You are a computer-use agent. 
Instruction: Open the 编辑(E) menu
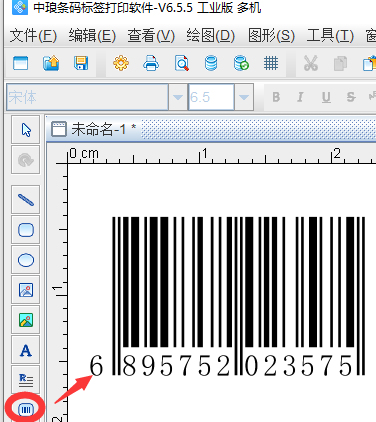click(x=92, y=36)
